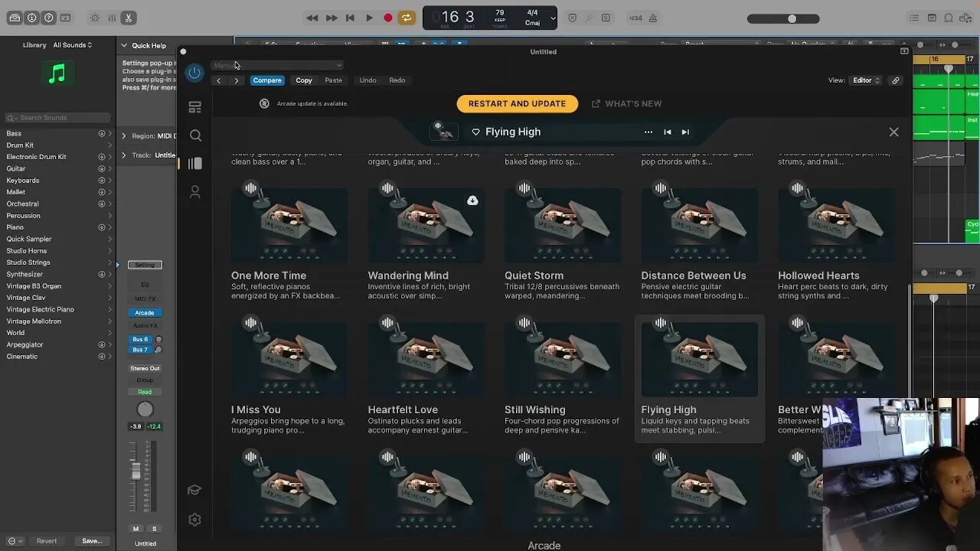Click RESTART AND UPDATE button
Viewport: 980px width, 551px height.
pyautogui.click(x=517, y=103)
